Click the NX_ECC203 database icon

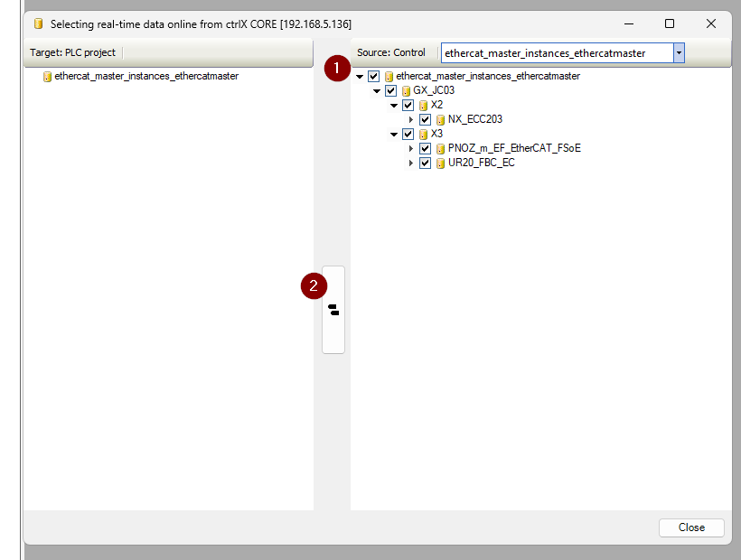click(x=440, y=120)
